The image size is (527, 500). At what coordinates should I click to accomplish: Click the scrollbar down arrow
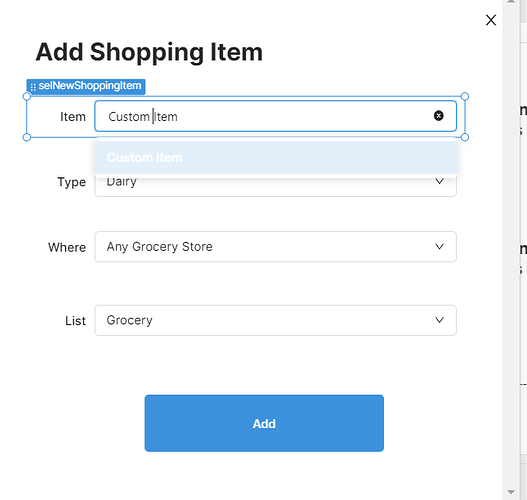pos(511,492)
